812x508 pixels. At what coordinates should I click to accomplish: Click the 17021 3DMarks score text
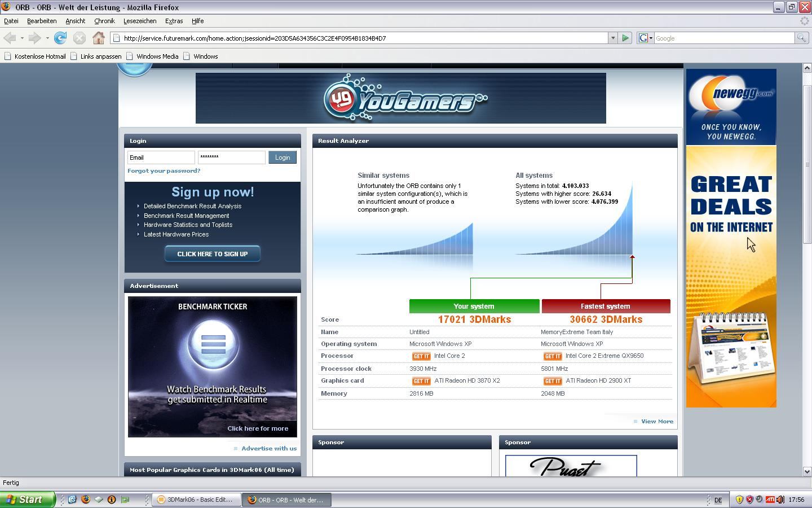[474, 319]
